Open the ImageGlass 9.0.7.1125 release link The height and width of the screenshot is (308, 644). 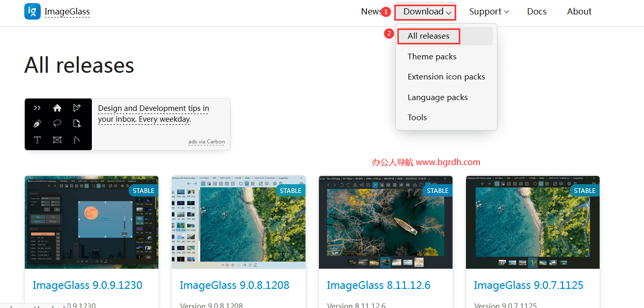point(528,285)
